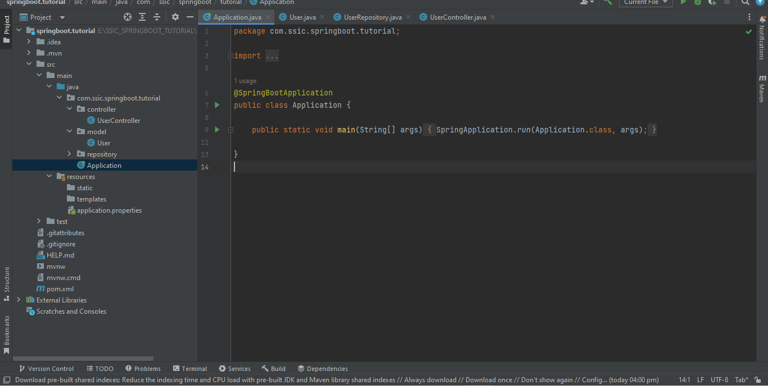Switch to the UserController.java tab
Viewport: 768px width, 386px height.
click(x=457, y=17)
